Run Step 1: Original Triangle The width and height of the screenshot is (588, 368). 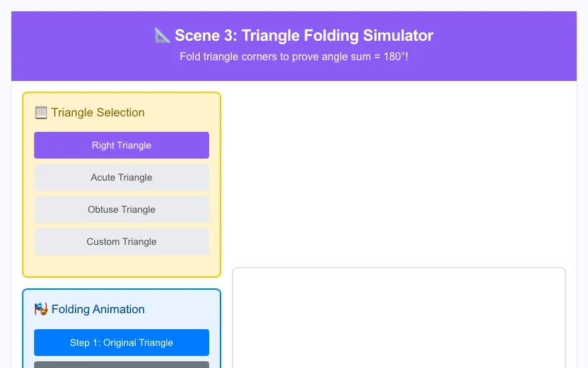tap(122, 343)
